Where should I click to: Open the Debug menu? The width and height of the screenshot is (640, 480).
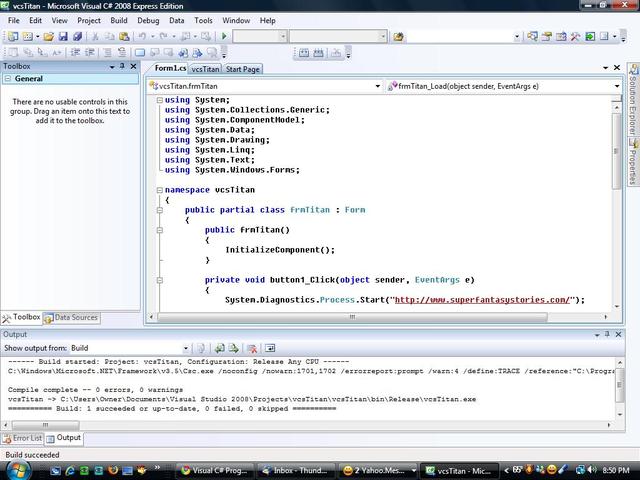[148, 20]
